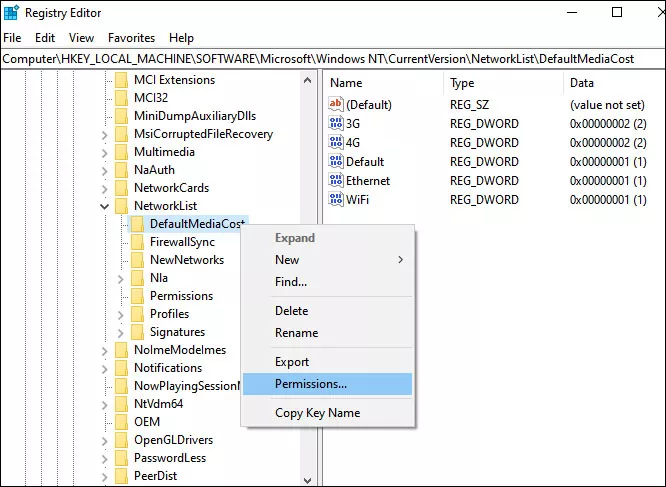Choose Permissions... in the context menu

(327, 384)
